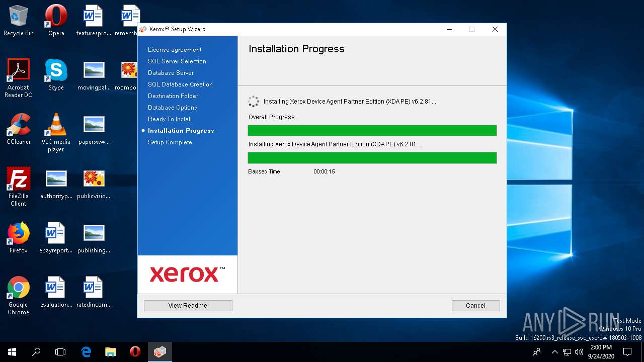
Task: Select License agreement step in sidebar
Action: click(x=175, y=50)
